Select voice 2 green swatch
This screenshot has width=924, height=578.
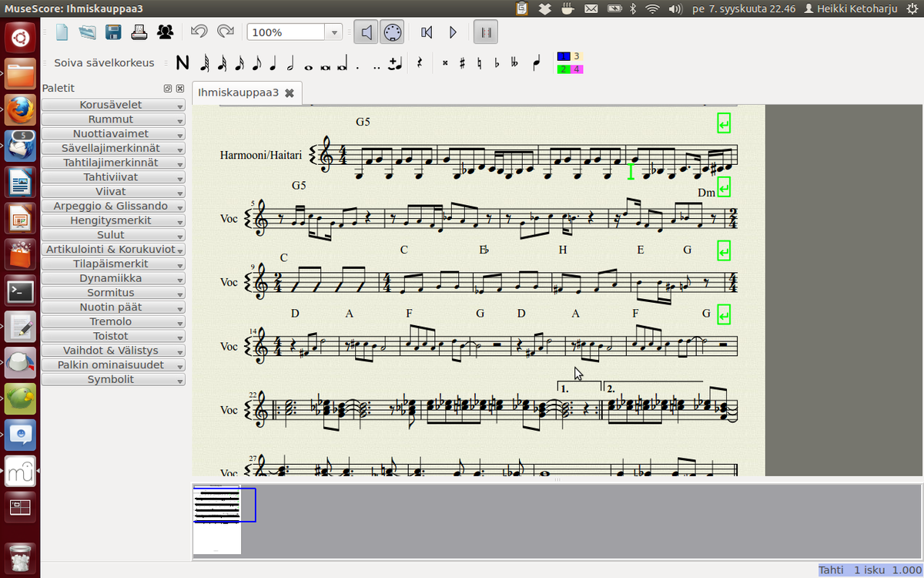pos(563,69)
